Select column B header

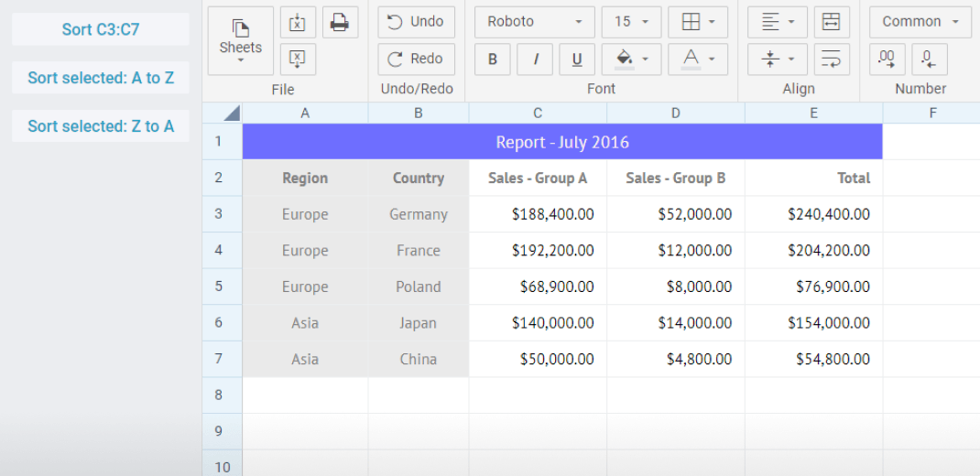tap(419, 114)
